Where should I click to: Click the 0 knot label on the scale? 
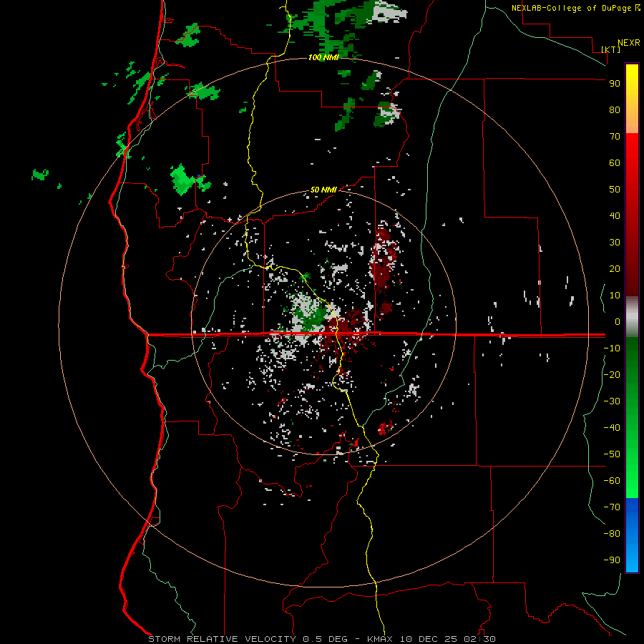point(618,321)
